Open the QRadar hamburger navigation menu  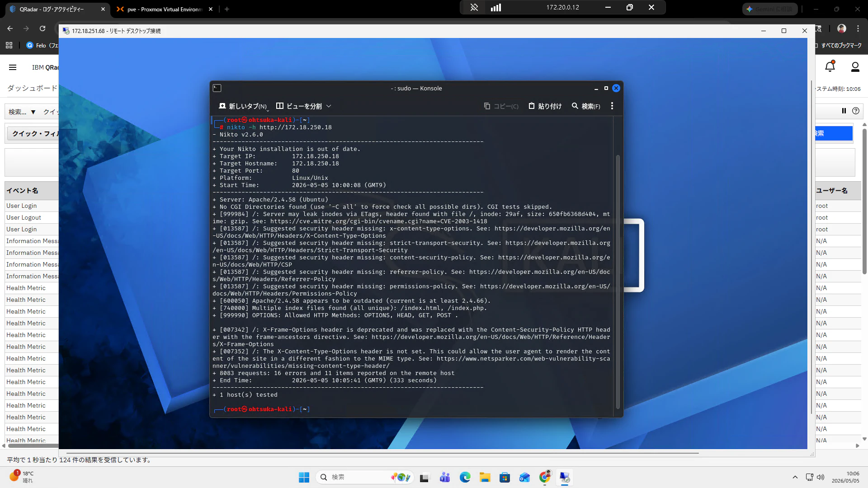(x=13, y=67)
